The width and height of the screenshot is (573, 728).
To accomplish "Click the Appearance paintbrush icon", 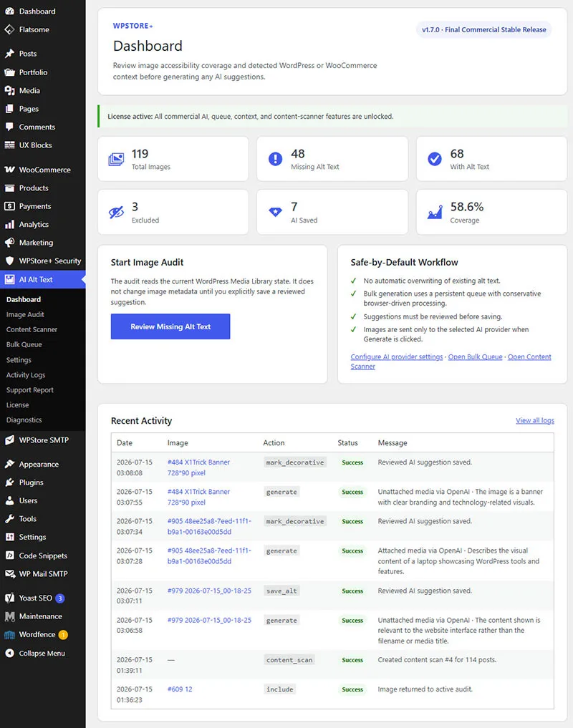I will [x=9, y=464].
